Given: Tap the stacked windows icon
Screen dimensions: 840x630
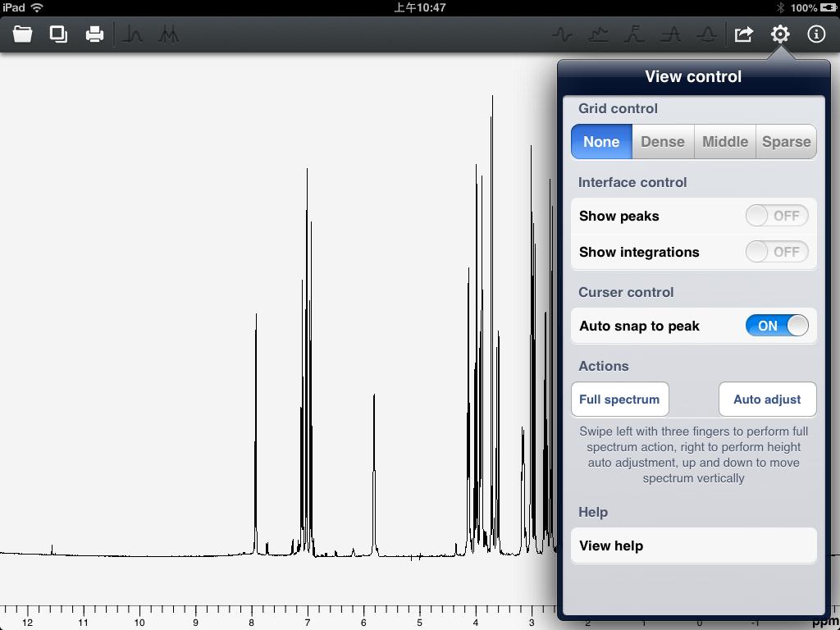Looking at the screenshot, I should (x=58, y=34).
